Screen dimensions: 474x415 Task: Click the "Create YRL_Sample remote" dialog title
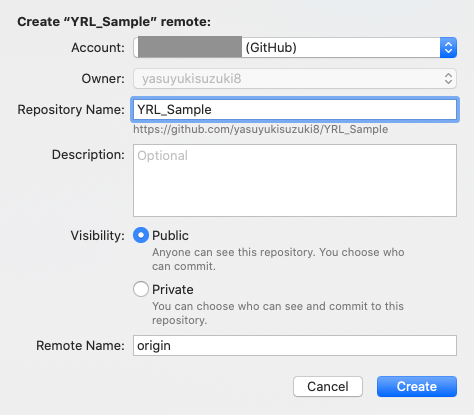pyautogui.click(x=114, y=22)
